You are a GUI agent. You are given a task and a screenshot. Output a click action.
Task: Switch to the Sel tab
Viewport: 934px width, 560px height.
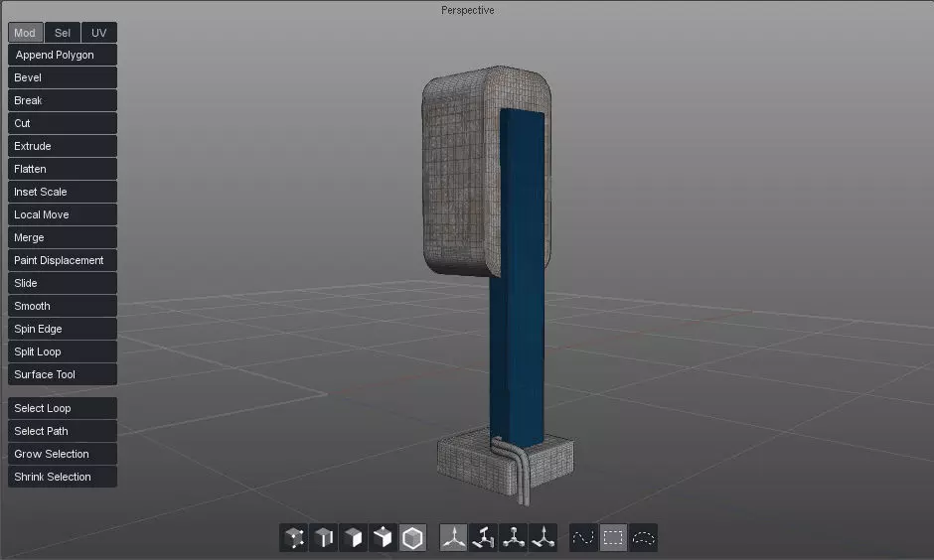[63, 33]
